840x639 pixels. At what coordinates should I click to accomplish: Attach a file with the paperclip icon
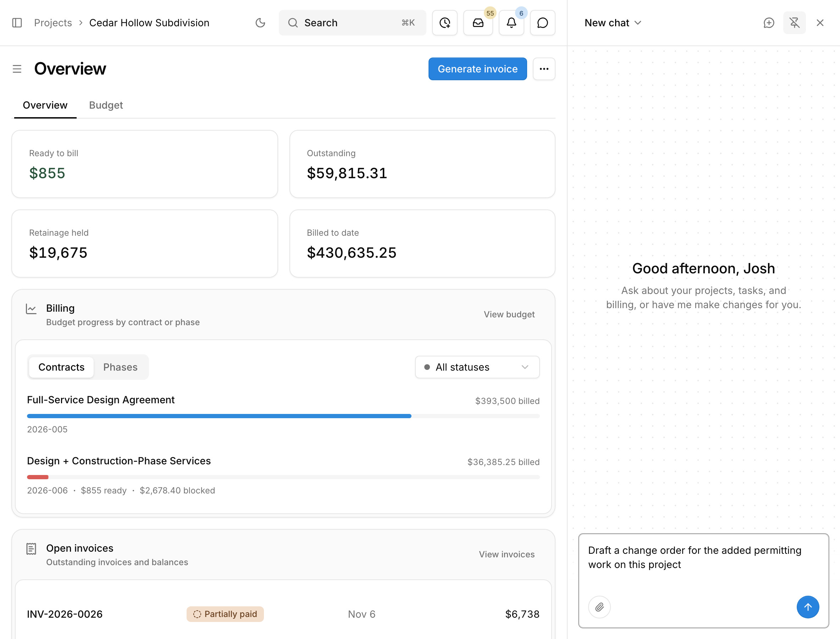click(599, 607)
